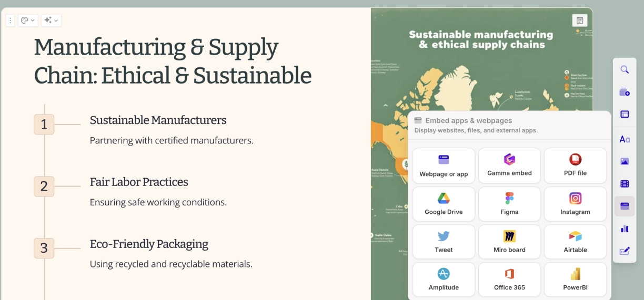This screenshot has height=300, width=644.
Task: Open the search icon in the right sidebar
Action: tap(625, 69)
